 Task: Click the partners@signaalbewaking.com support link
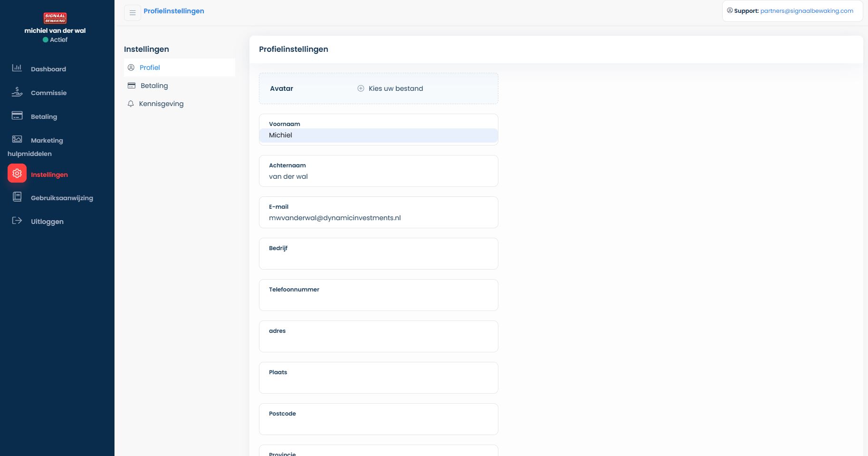click(x=806, y=11)
